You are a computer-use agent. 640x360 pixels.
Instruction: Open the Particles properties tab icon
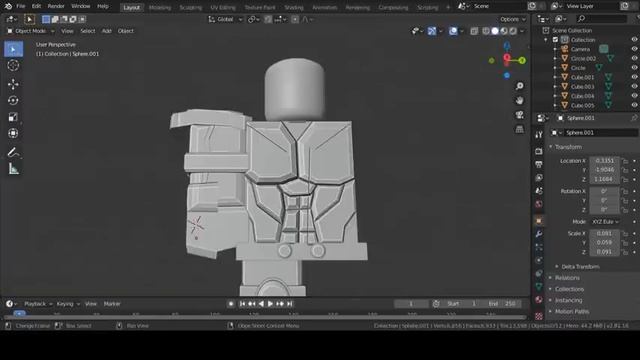[x=539, y=247]
